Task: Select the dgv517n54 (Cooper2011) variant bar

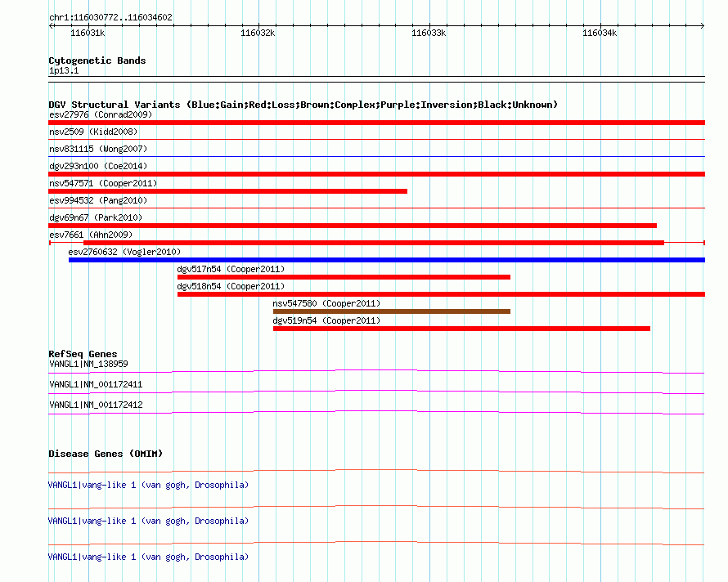Action: click(344, 277)
